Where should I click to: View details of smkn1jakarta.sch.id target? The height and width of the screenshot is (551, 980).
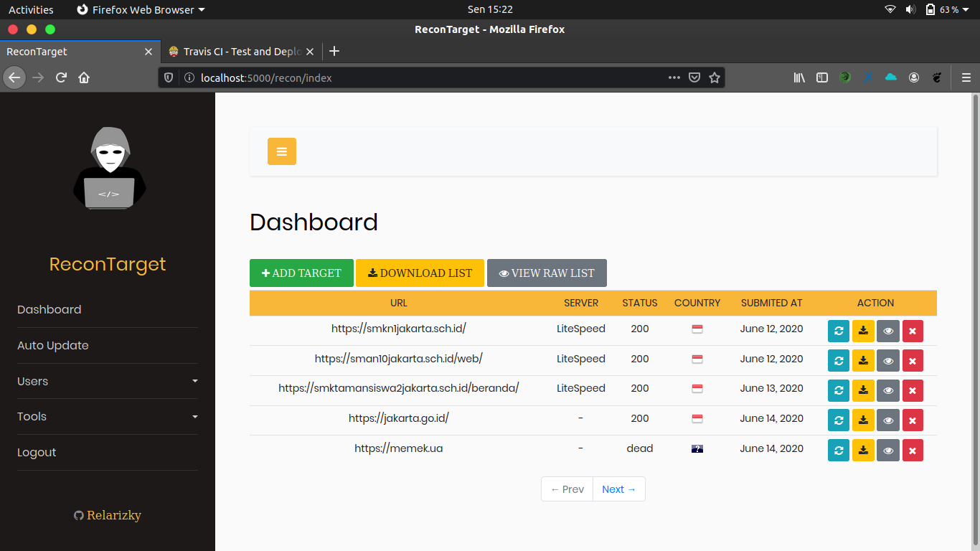888,331
